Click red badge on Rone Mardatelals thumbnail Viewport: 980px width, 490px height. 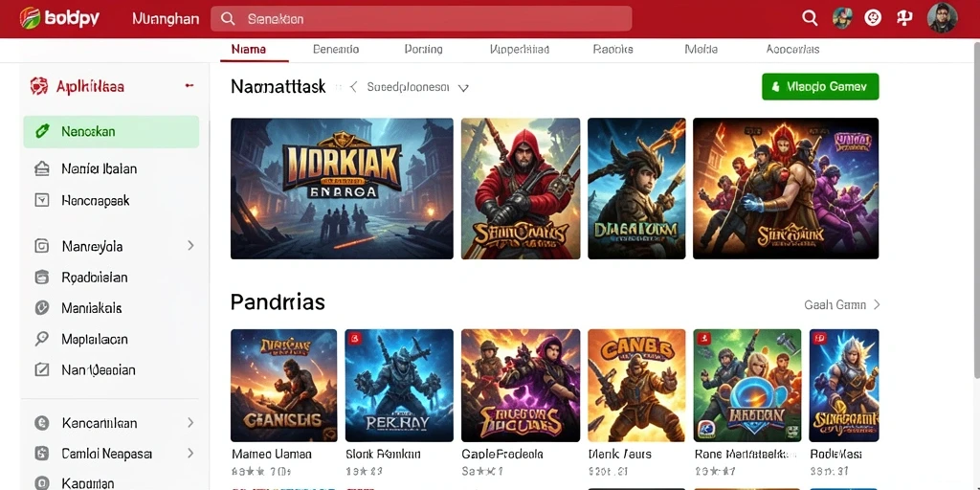703,338
